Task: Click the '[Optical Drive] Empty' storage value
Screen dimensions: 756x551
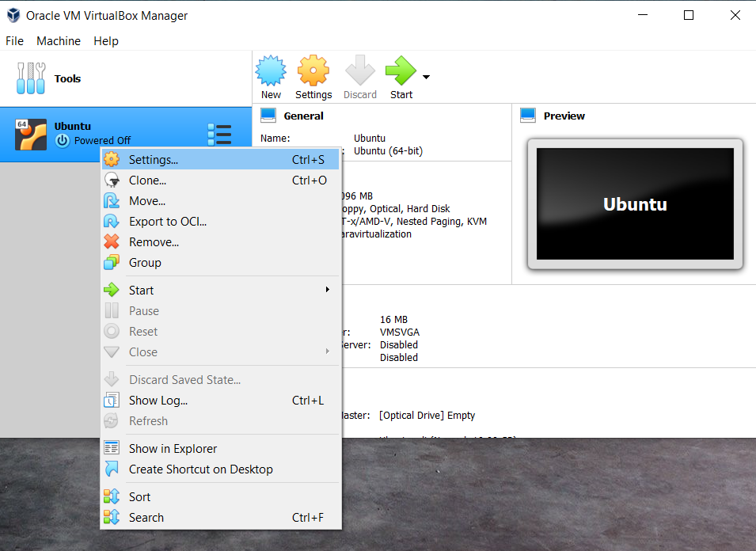Action: click(x=427, y=415)
